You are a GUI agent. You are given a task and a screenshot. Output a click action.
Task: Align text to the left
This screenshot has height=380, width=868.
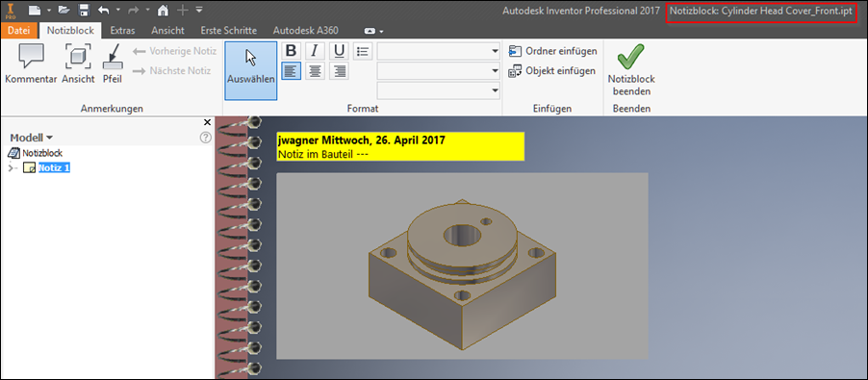coord(292,71)
